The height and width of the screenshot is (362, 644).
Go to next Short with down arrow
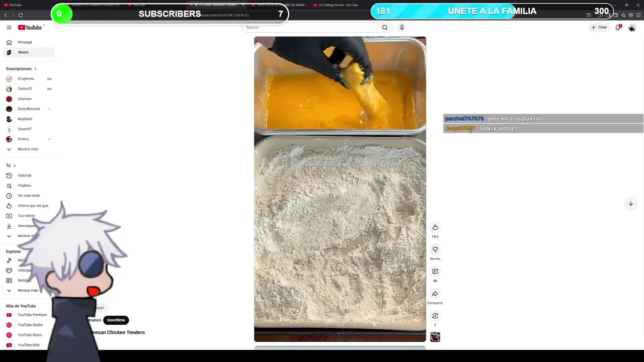pyautogui.click(x=630, y=204)
